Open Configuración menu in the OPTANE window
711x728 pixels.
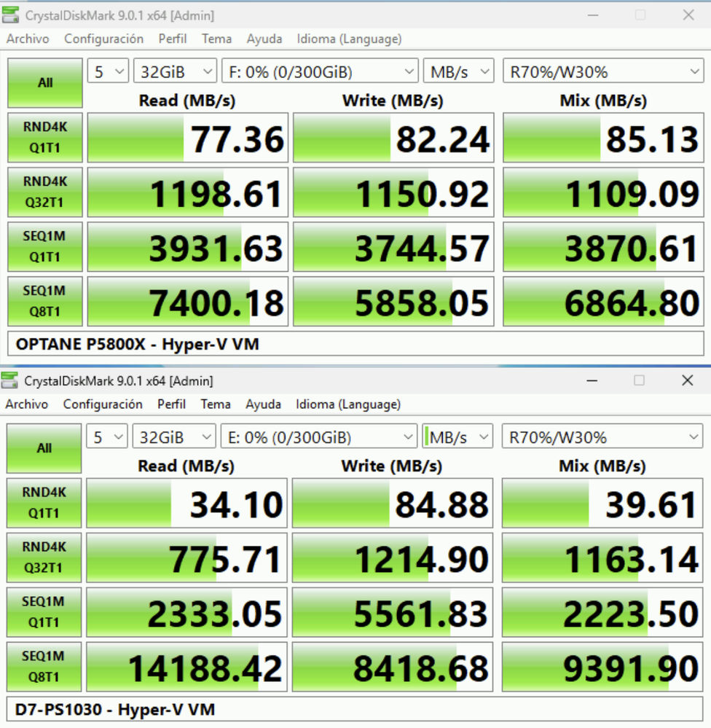click(104, 39)
